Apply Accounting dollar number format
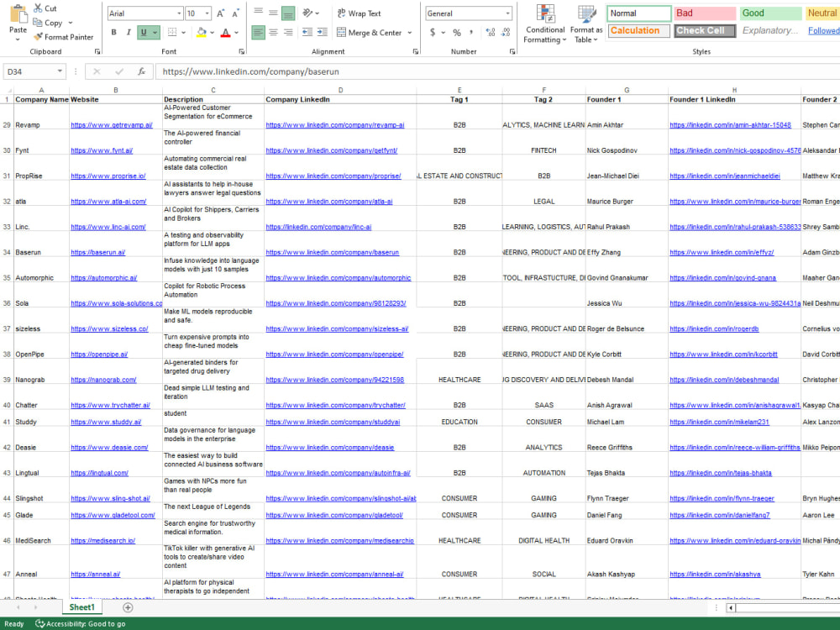The image size is (840, 630). (433, 33)
